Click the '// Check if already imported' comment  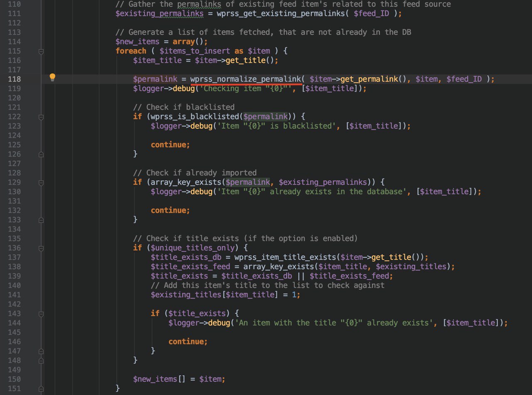pos(195,173)
